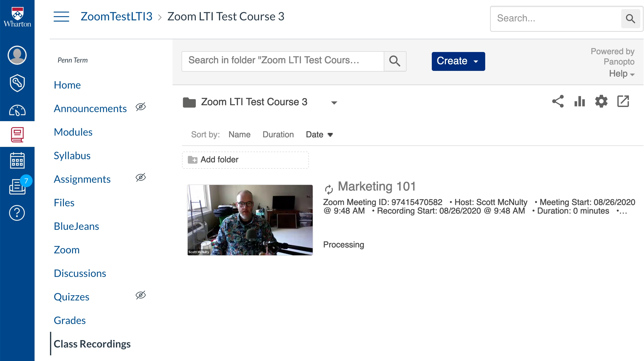Open folder statistics bar chart icon
Screen dimensions: 644x361
coord(580,101)
